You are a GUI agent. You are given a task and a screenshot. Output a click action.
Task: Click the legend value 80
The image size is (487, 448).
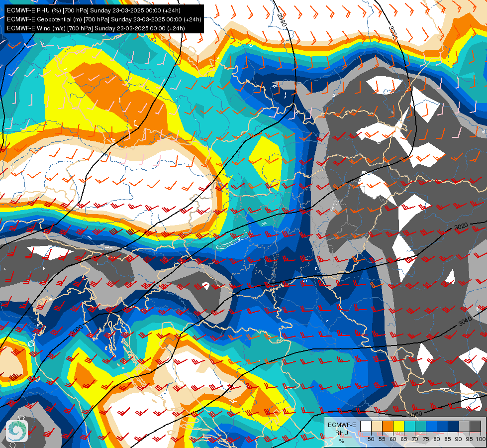click(x=437, y=439)
